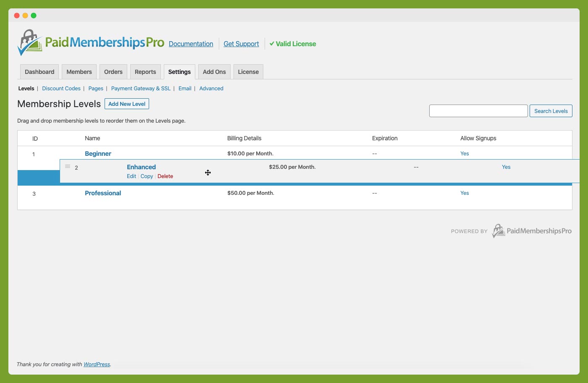Go to Pages settings
Viewport: 588px width, 383px height.
point(96,89)
